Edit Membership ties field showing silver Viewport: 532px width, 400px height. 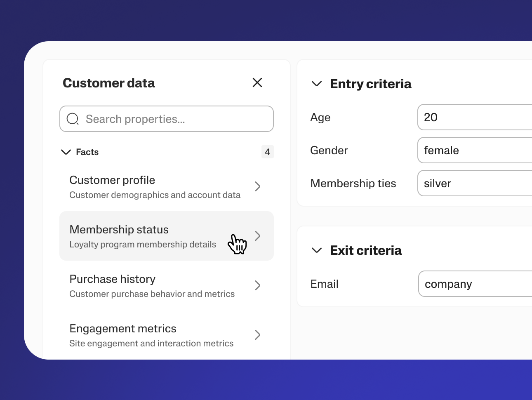[474, 183]
